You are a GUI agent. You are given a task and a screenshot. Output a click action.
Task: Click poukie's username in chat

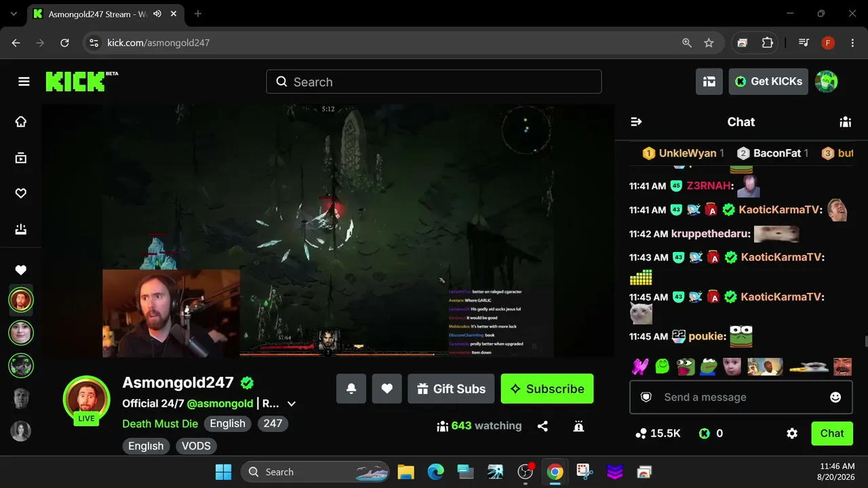click(x=705, y=336)
